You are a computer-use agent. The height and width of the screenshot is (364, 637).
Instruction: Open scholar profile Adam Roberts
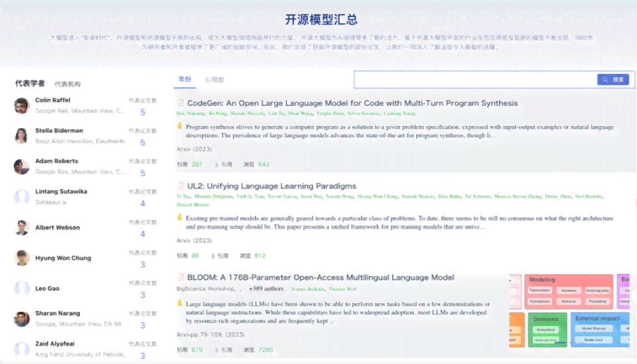click(56, 160)
